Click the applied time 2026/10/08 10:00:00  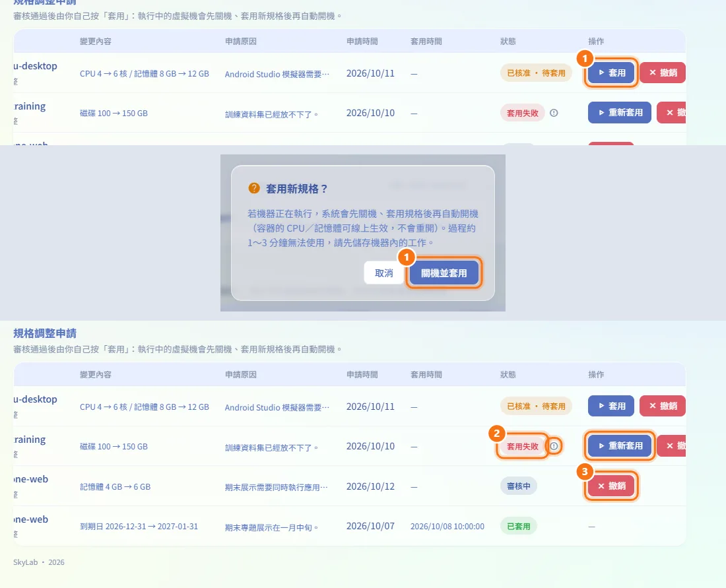click(447, 527)
